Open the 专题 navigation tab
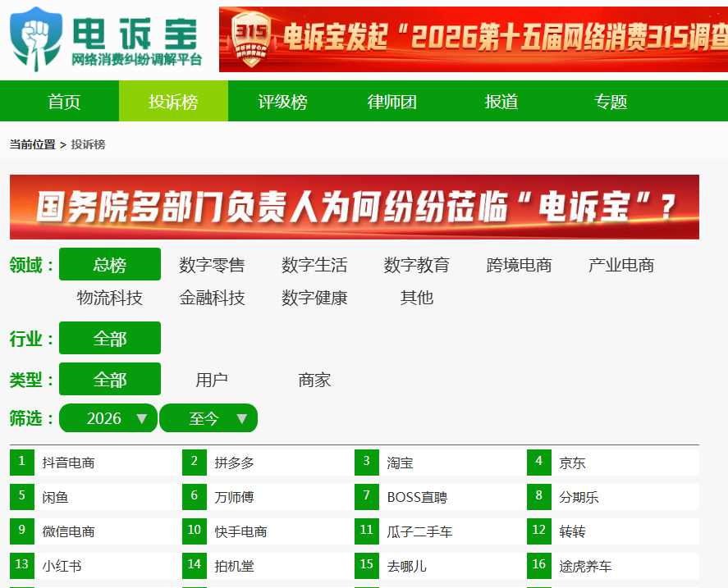728x588 pixels. pyautogui.click(x=611, y=101)
